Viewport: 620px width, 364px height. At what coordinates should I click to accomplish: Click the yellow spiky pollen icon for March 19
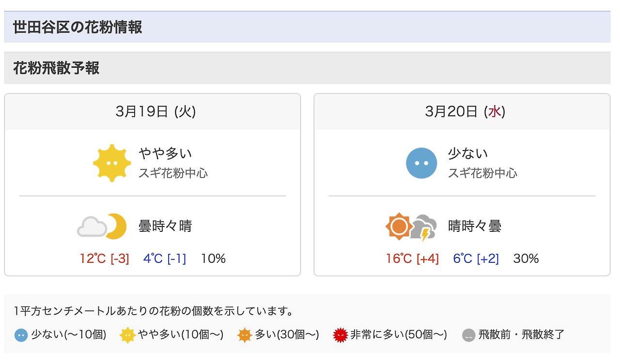(x=112, y=163)
